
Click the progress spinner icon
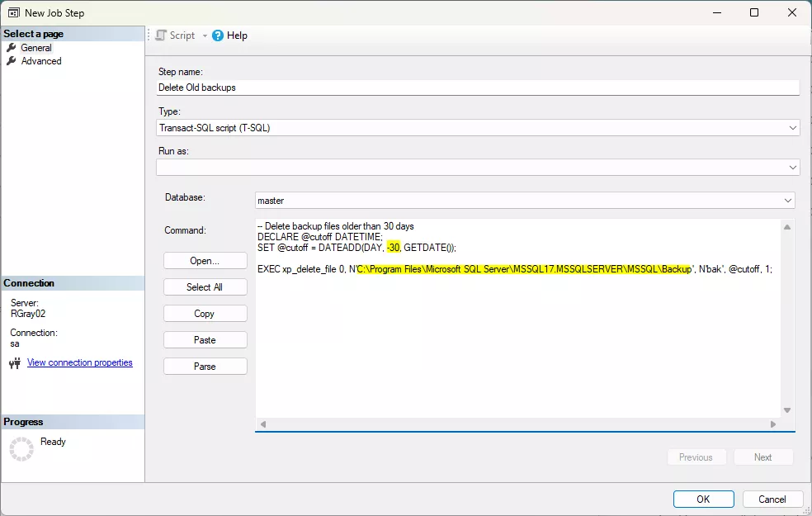(21, 448)
